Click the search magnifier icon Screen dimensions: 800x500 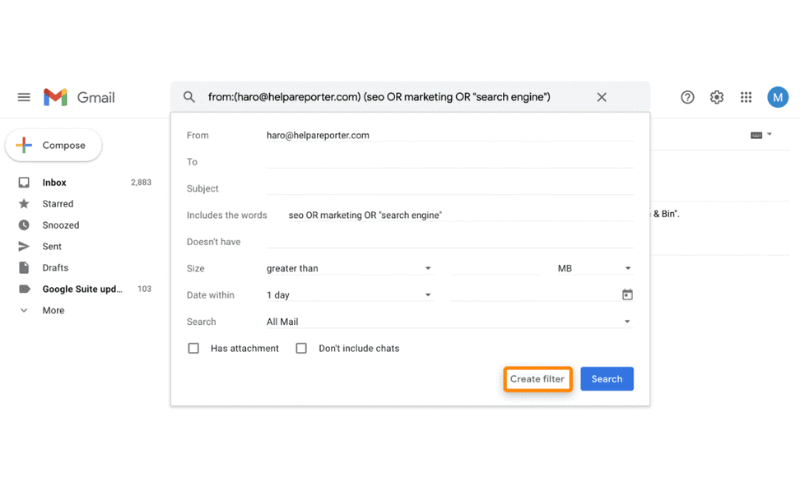tap(189, 97)
